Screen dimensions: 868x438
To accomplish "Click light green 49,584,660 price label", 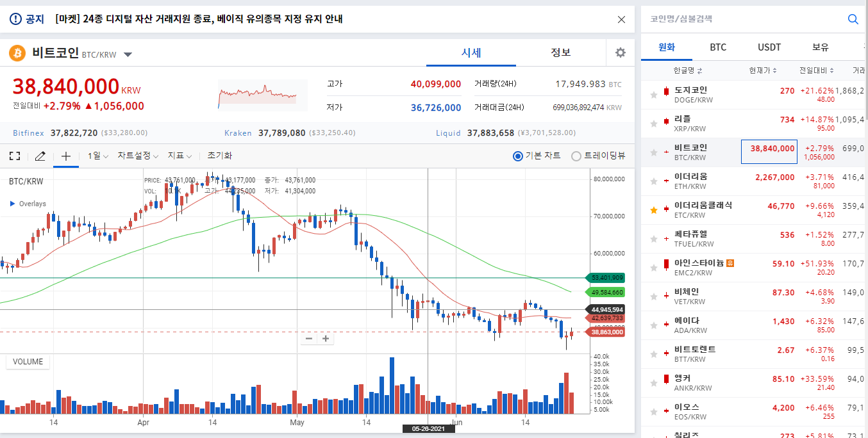I will (605, 292).
